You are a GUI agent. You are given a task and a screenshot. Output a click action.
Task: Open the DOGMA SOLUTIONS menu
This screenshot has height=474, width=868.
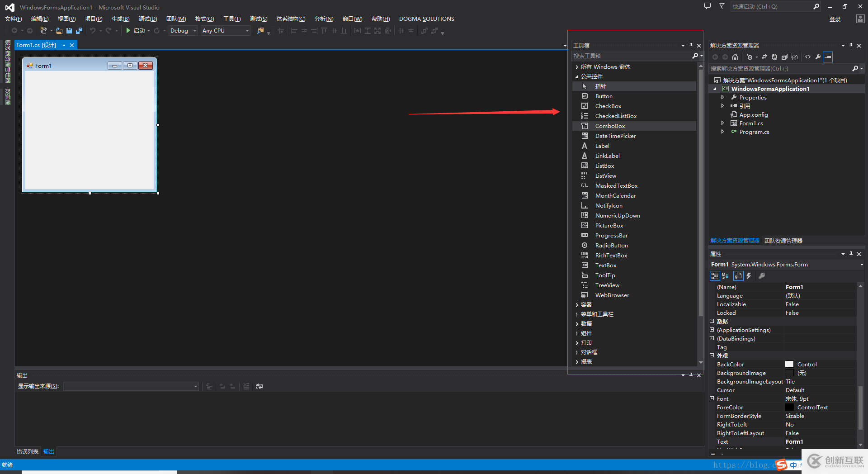point(426,19)
